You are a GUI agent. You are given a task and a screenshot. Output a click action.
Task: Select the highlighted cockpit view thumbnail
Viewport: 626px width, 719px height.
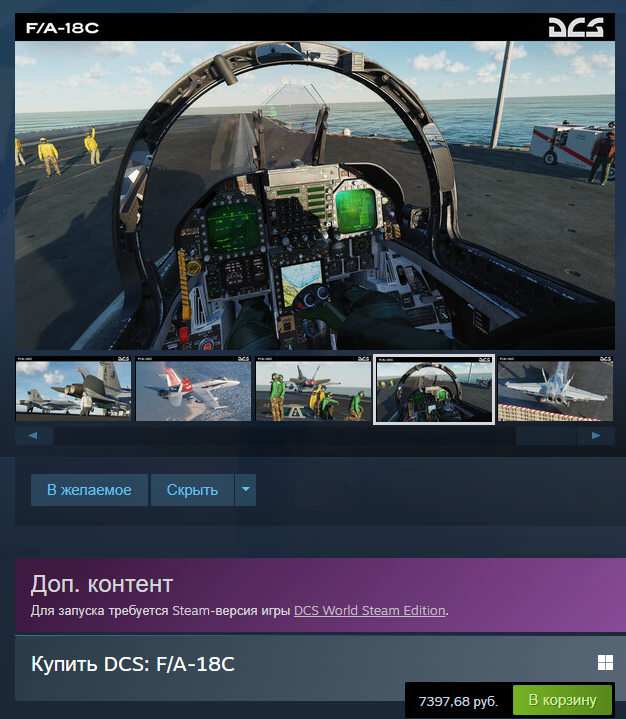[434, 389]
